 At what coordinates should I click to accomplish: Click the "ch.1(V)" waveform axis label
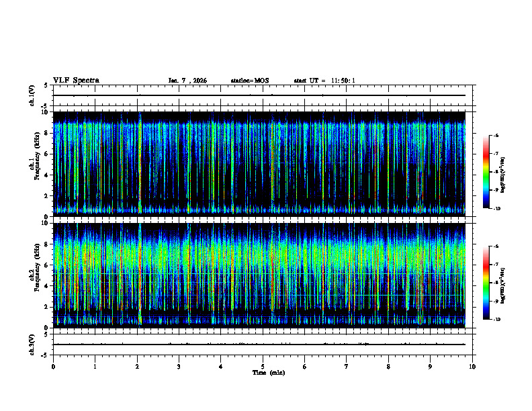[x=32, y=95]
